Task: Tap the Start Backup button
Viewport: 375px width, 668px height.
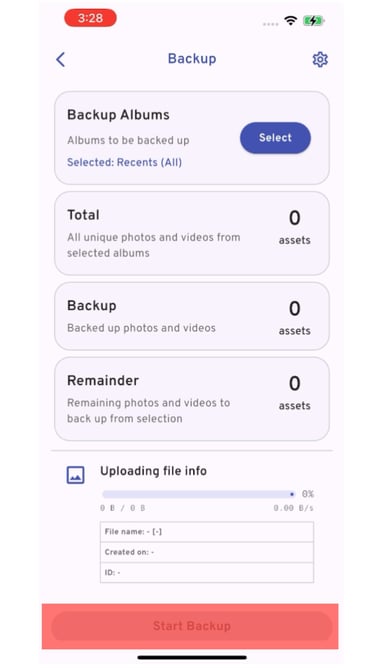Action: click(x=191, y=626)
